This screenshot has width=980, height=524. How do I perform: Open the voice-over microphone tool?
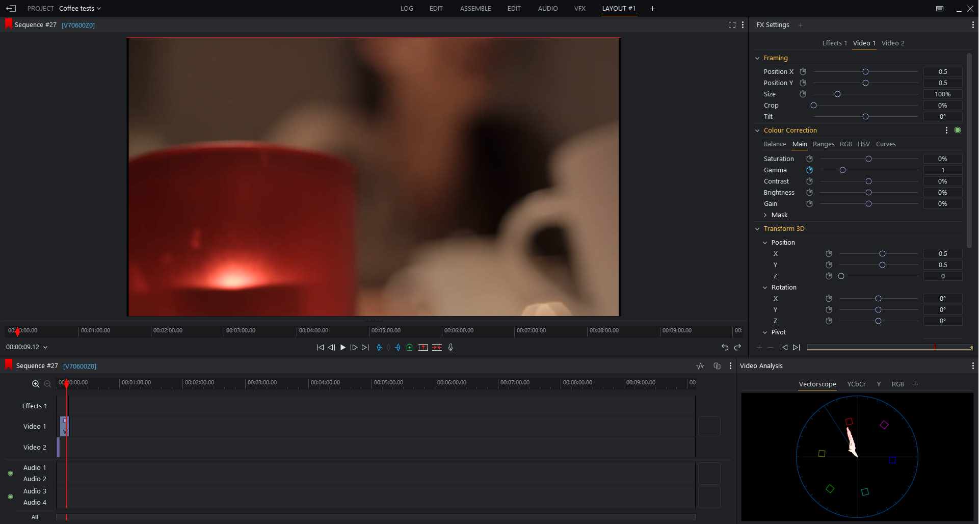(x=451, y=348)
